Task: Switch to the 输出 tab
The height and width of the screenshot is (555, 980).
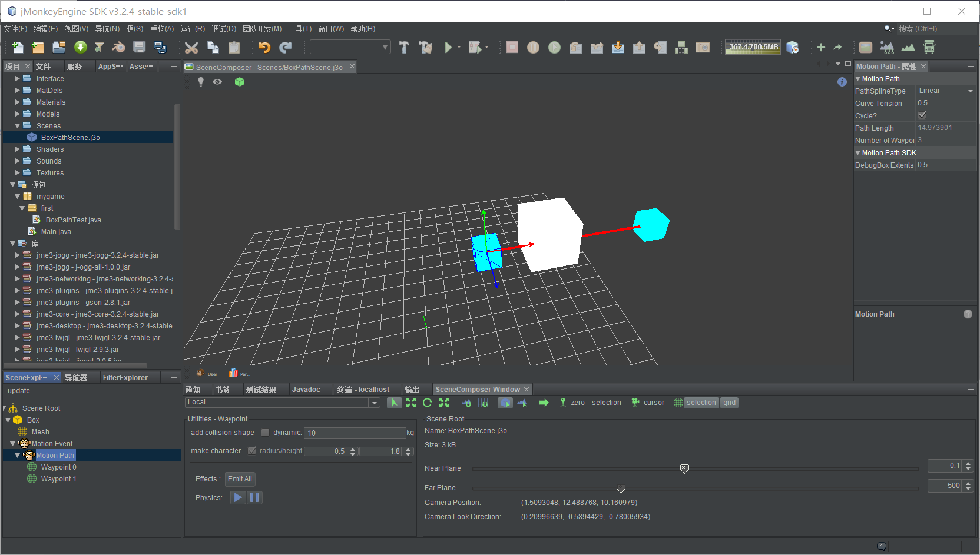Action: tap(412, 390)
